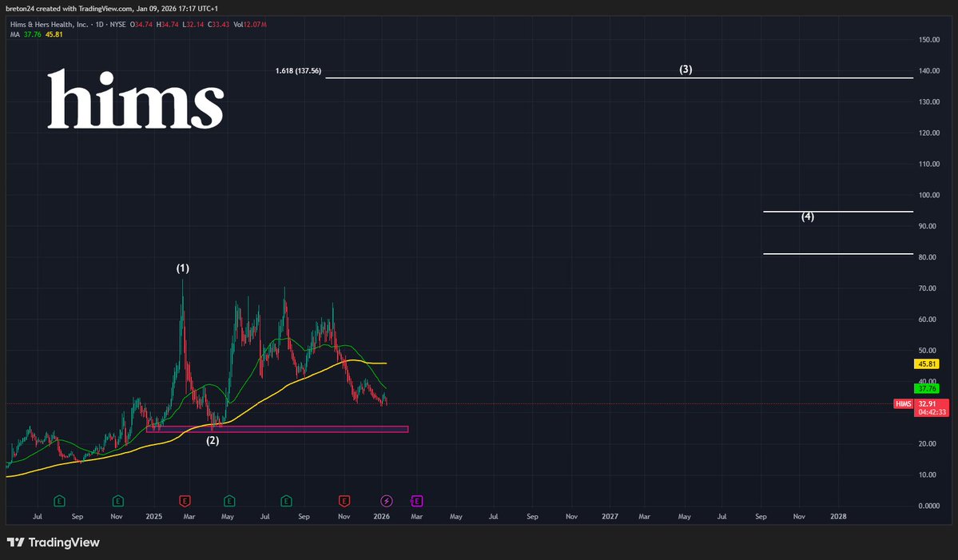Click the Hims & Hers Health, Inc. symbol title
The image size is (958, 560).
(x=49, y=25)
